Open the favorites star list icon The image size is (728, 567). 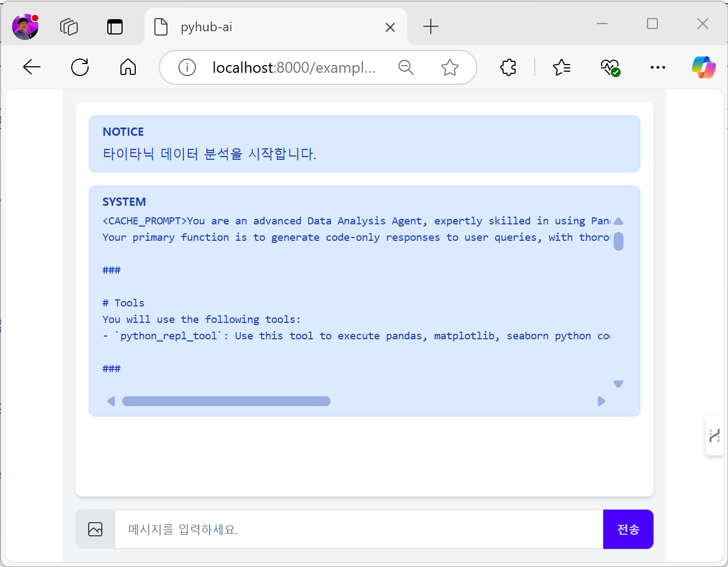562,67
